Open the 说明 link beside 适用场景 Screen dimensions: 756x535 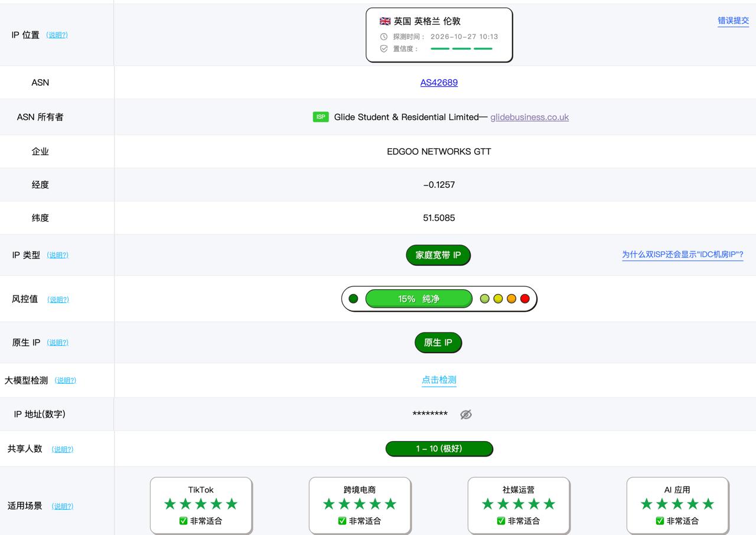coord(63,506)
